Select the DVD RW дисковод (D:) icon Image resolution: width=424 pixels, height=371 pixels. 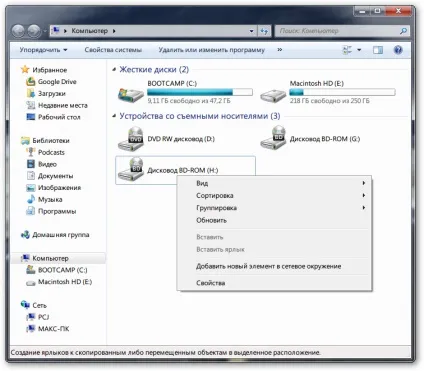point(131,138)
